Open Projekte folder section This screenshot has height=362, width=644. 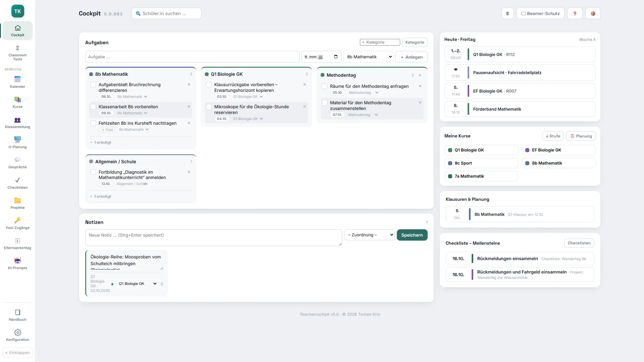click(17, 203)
